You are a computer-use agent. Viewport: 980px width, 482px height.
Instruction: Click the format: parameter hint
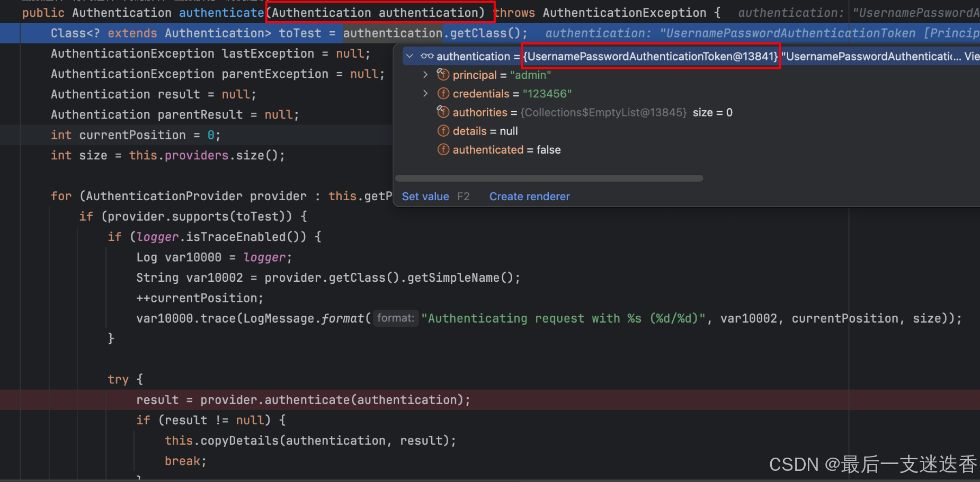[395, 318]
